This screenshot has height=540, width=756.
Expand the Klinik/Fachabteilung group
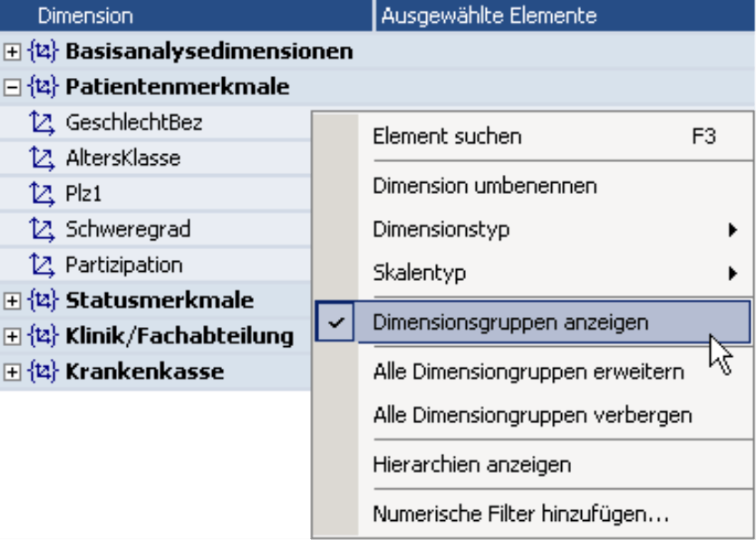tap(12, 336)
